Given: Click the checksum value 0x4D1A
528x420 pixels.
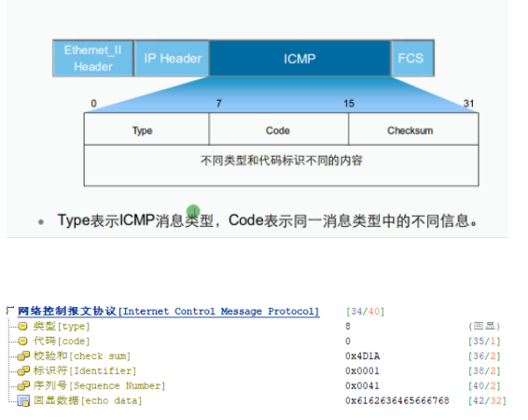Looking at the screenshot, I should [x=362, y=356].
